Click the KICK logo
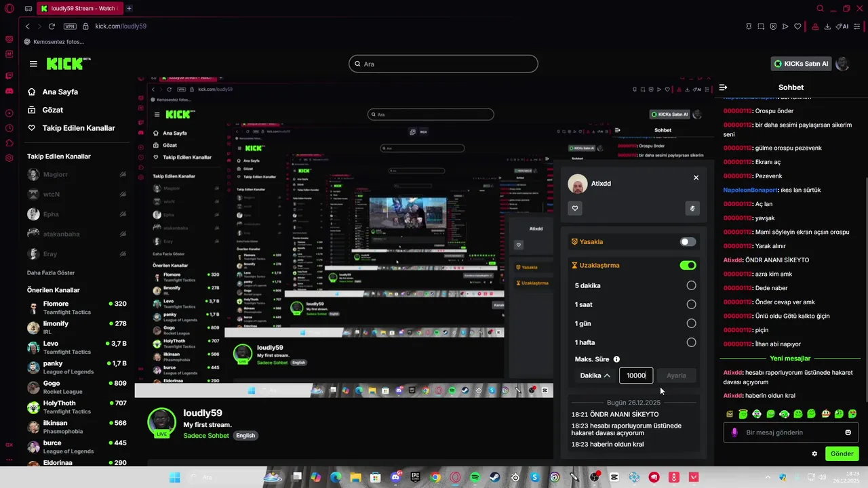 coord(68,64)
